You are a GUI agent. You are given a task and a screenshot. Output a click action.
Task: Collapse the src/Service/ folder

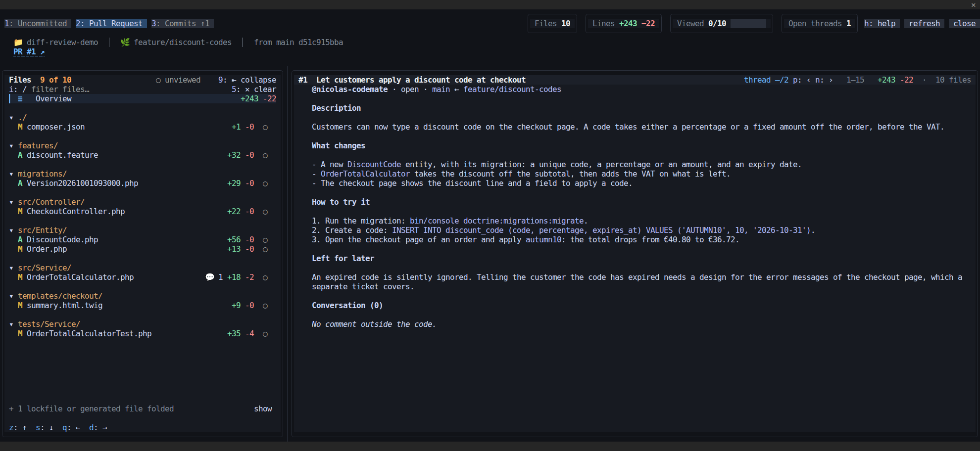pos(11,268)
